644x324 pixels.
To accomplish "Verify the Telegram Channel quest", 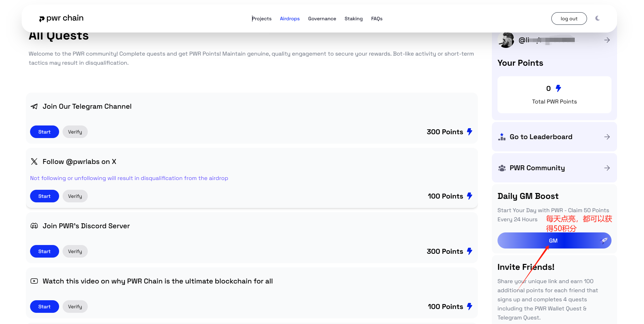I will click(75, 132).
